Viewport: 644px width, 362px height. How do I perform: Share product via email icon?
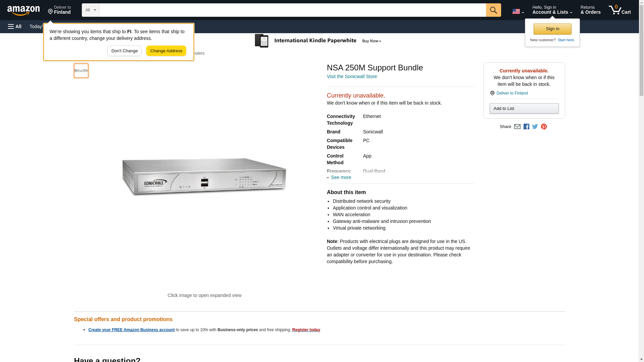tap(517, 127)
